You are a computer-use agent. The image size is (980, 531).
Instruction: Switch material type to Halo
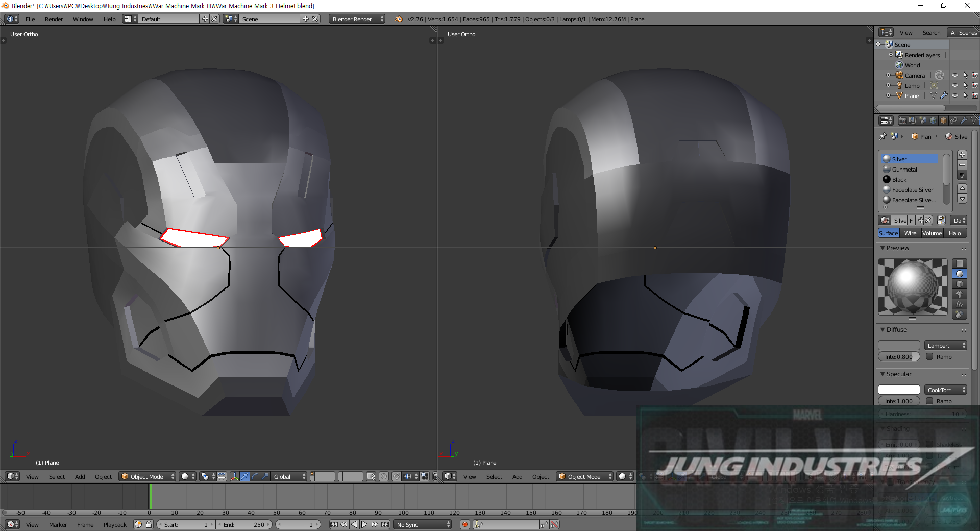(954, 233)
